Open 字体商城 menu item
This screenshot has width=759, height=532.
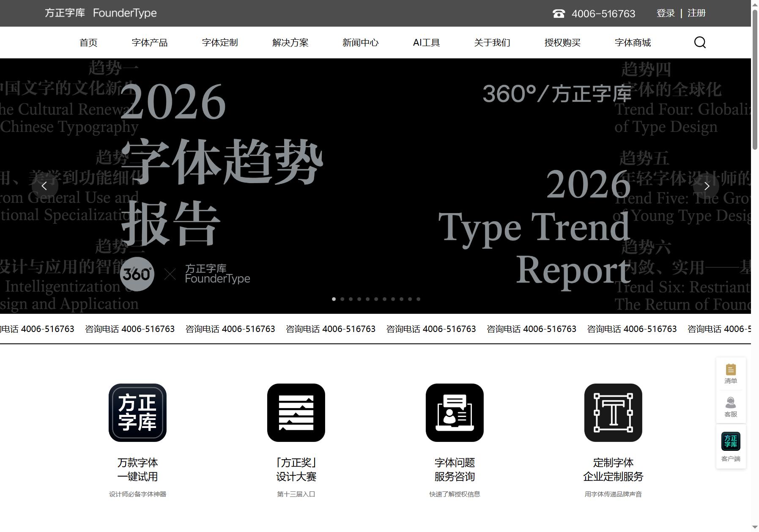click(x=633, y=43)
